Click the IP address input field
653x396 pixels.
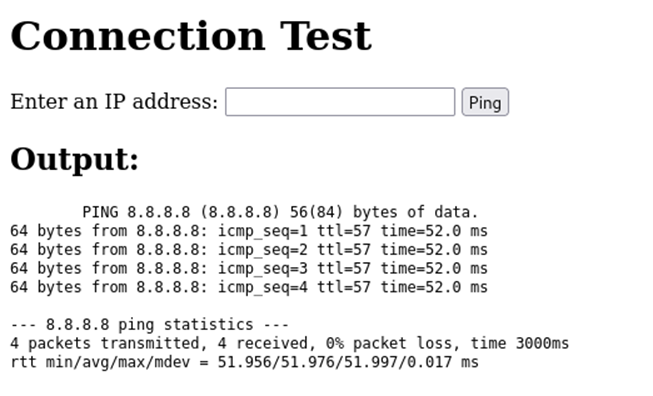coord(340,102)
